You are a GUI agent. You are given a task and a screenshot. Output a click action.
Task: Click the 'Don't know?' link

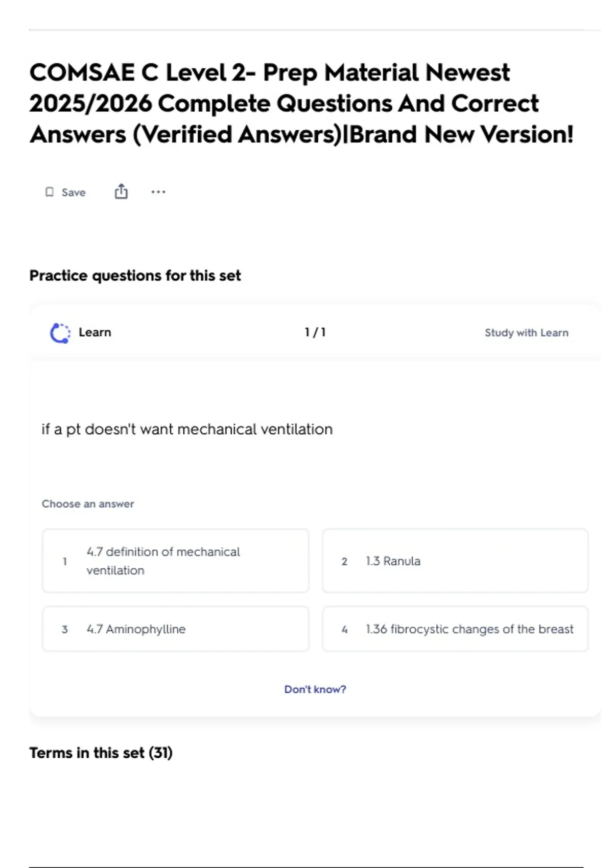[x=315, y=689]
